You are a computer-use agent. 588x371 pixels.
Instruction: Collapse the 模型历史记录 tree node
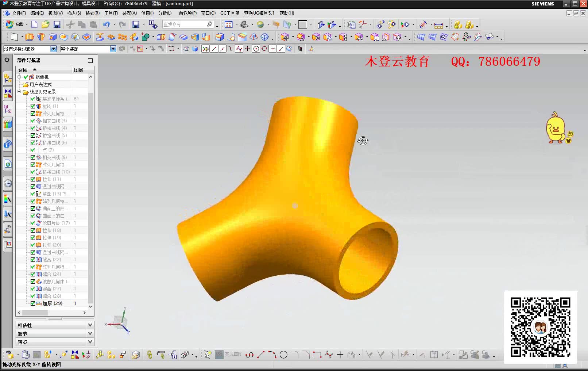tap(19, 92)
